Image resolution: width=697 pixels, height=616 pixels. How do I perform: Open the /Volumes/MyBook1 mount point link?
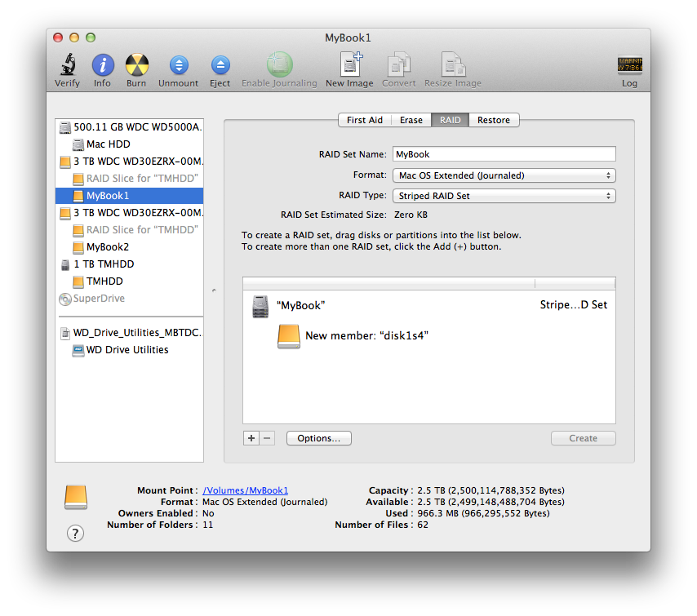coord(246,490)
